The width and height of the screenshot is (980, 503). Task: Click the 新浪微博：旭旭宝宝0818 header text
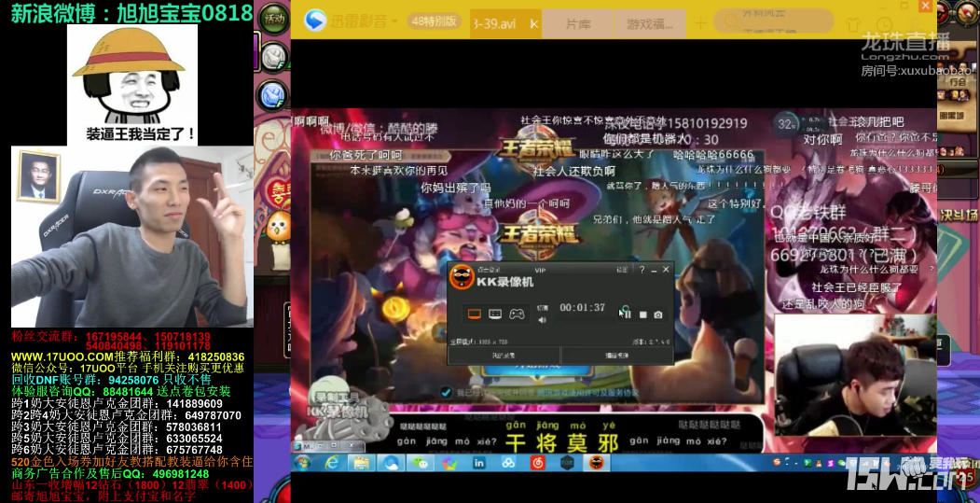click(x=131, y=12)
